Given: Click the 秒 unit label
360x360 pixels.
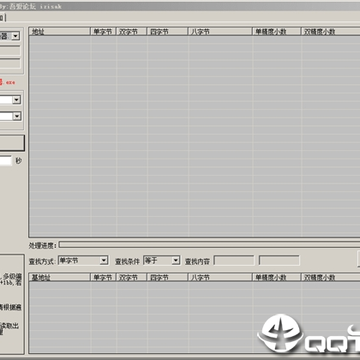Looking at the screenshot, I should pos(19,161).
